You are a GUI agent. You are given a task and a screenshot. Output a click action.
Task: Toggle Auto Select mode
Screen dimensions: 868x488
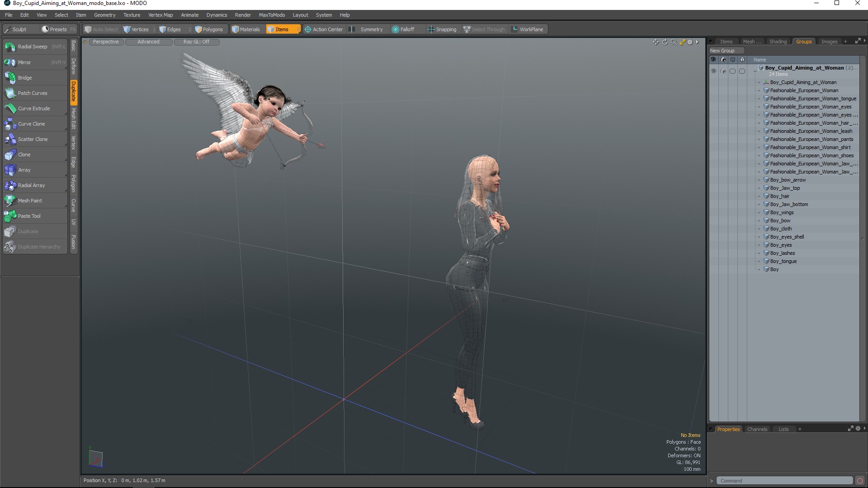pos(101,29)
